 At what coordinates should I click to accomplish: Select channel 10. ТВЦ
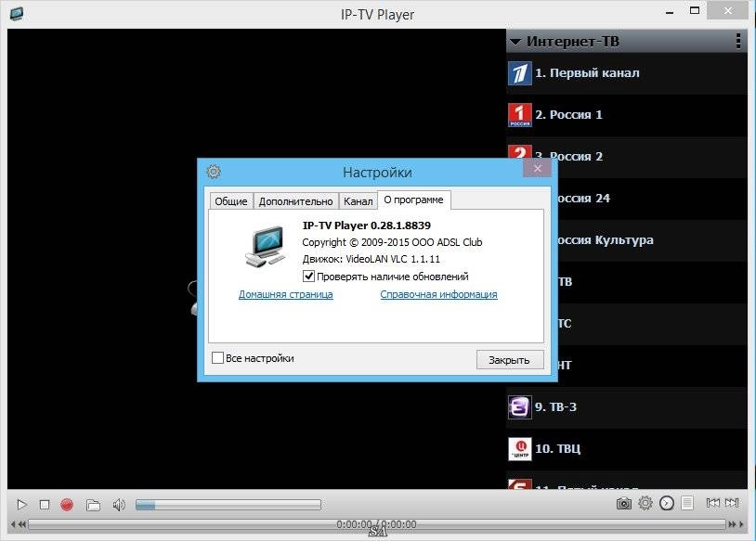(627, 449)
